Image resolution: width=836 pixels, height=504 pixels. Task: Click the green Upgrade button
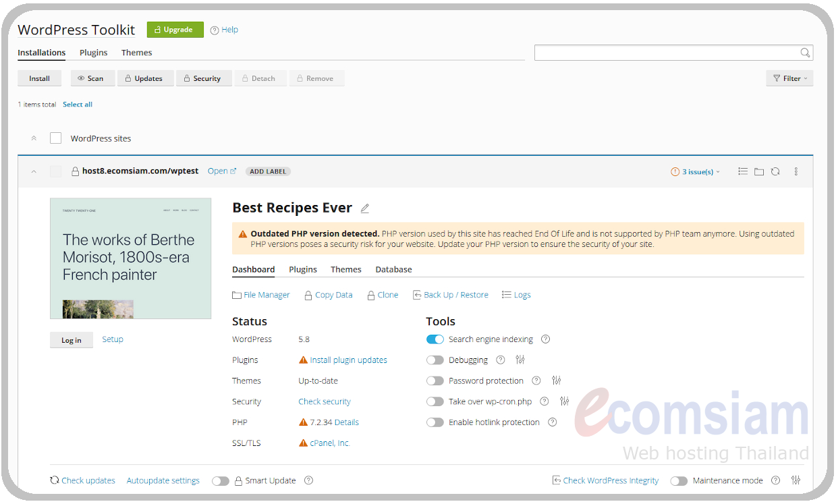(x=175, y=30)
